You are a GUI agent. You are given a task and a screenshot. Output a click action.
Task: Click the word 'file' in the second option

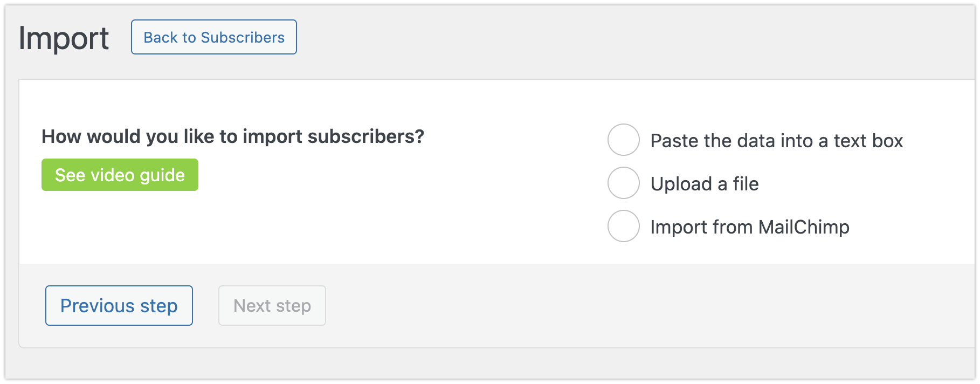tap(746, 184)
